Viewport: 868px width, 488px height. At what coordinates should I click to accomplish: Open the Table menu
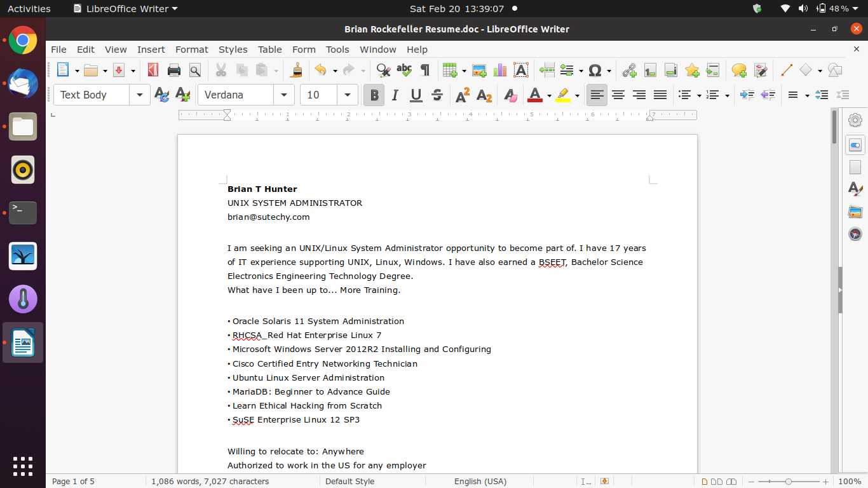point(269,50)
